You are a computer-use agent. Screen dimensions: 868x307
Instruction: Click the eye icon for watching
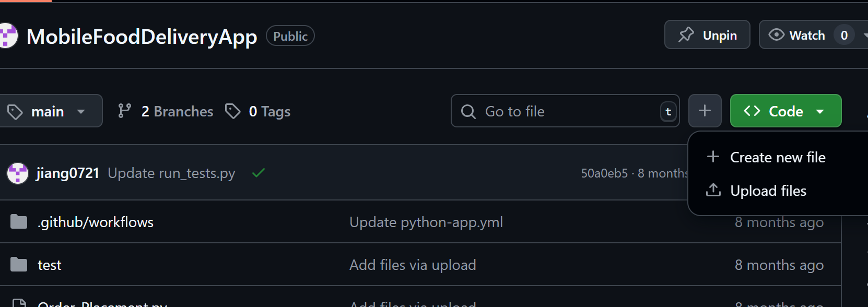point(777,34)
